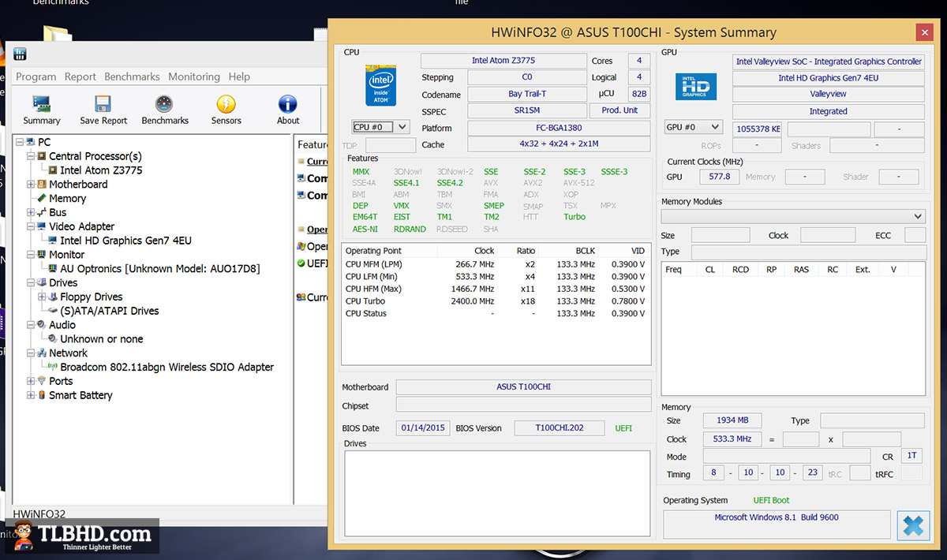The width and height of the screenshot is (947, 560).
Task: Click the CPU MFM (LPM) row
Action: tap(496, 264)
